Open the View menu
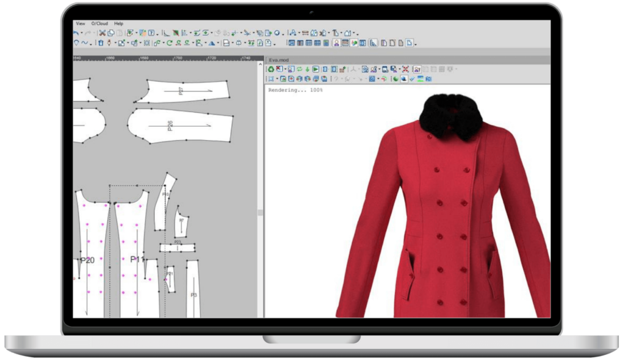The height and width of the screenshot is (364, 625). tap(80, 23)
